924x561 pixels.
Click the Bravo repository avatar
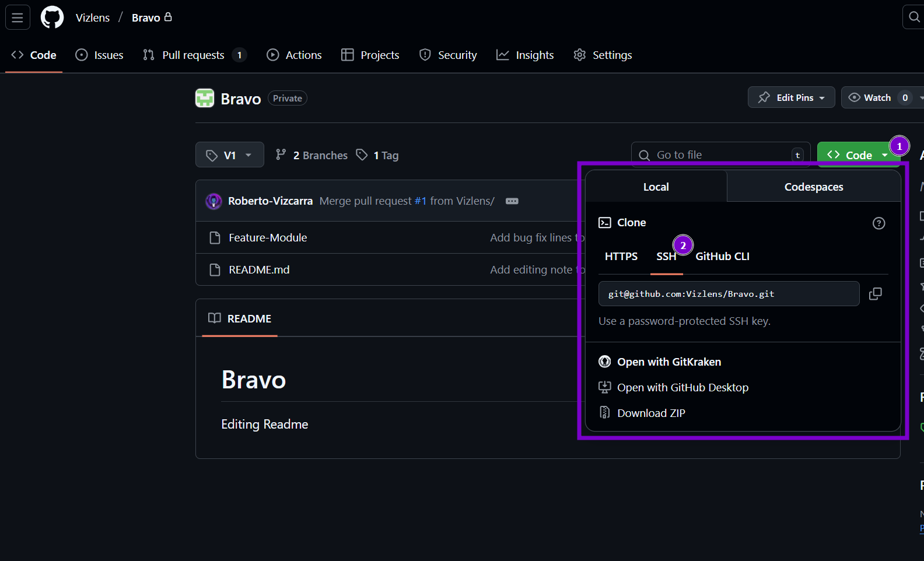205,99
